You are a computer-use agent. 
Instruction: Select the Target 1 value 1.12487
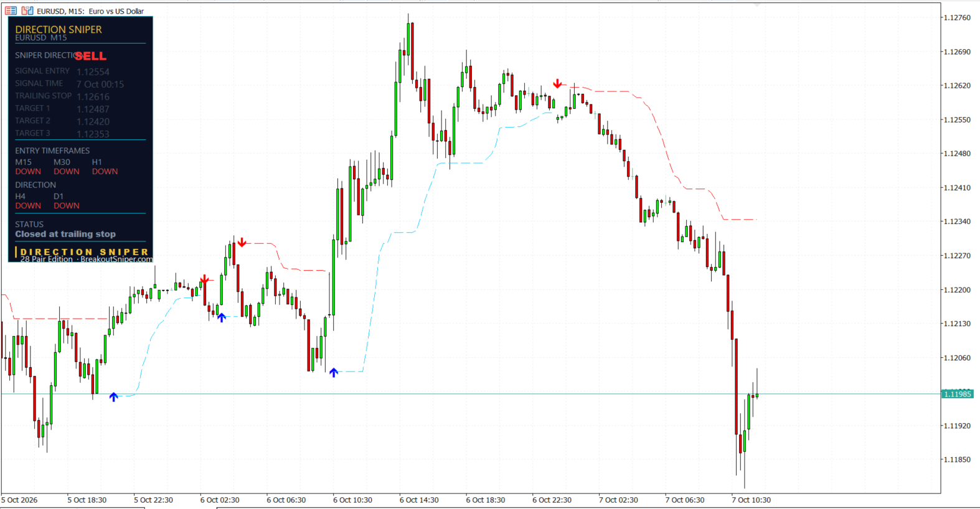click(93, 110)
